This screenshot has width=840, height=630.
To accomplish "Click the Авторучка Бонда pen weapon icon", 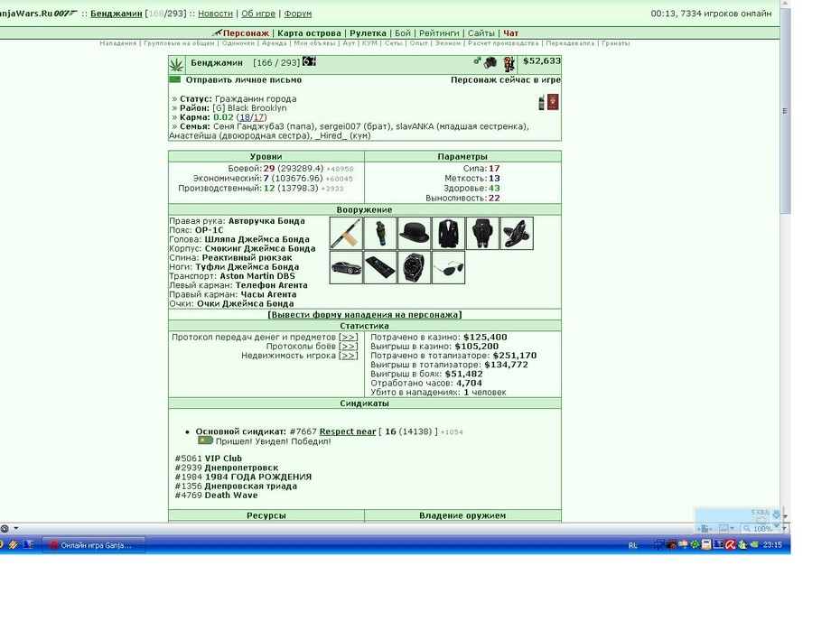I will coord(346,234).
